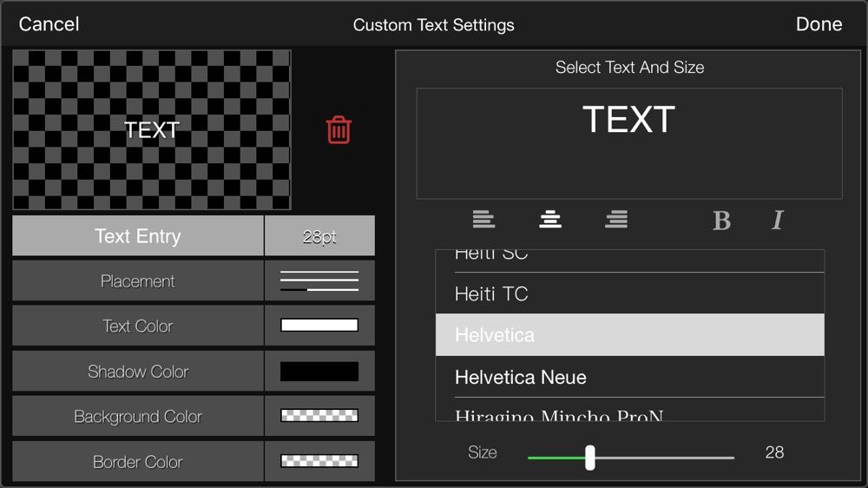
Task: Click the transparent Background Color swatch
Action: (x=319, y=416)
